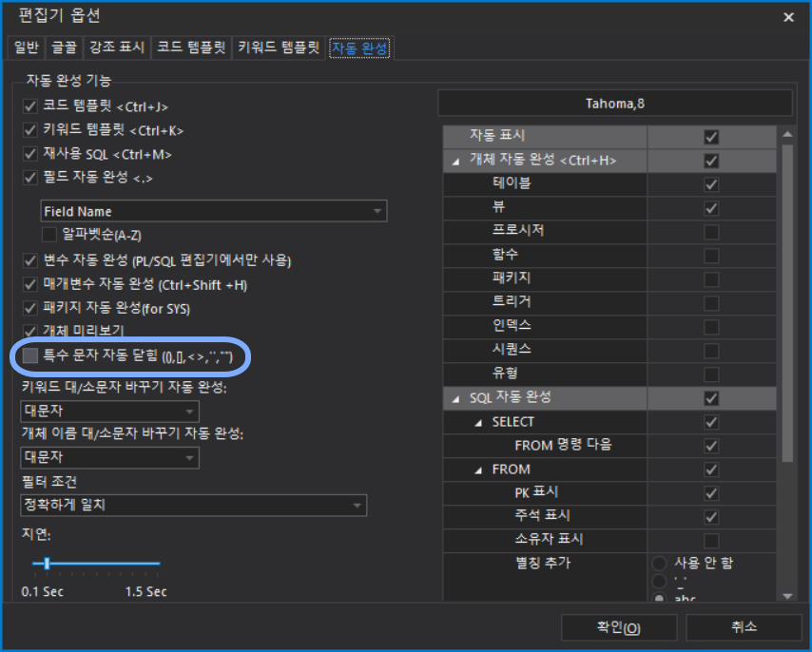Screen dimensions: 812x652
Task: Click the 취소 button
Action: coord(744,627)
